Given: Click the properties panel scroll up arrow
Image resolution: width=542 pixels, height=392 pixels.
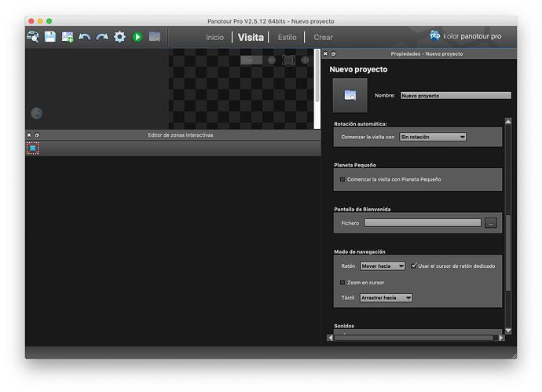Looking at the screenshot, I should click(508, 121).
